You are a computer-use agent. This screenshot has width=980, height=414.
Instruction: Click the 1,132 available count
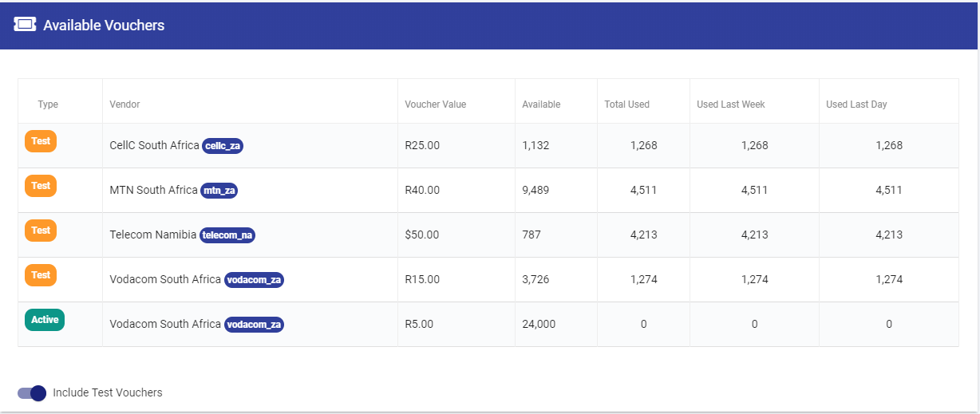pos(535,145)
